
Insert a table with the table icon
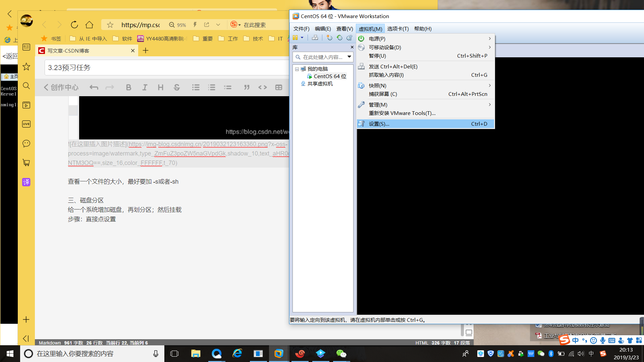pyautogui.click(x=279, y=87)
